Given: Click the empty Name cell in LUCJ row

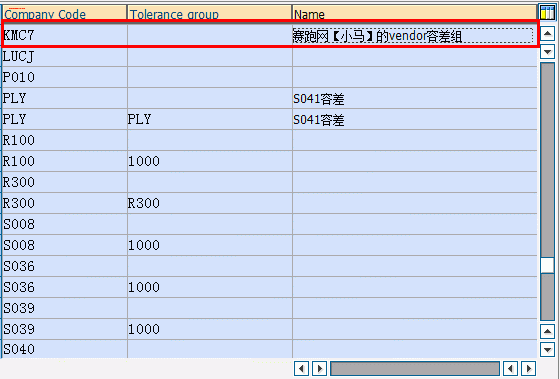Looking at the screenshot, I should coord(415,56).
